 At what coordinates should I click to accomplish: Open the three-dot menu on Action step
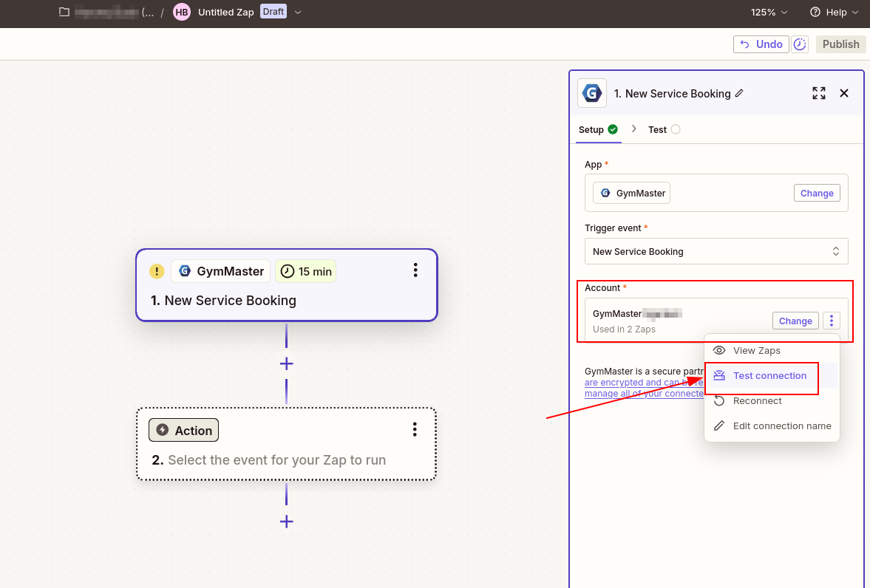pyautogui.click(x=415, y=430)
